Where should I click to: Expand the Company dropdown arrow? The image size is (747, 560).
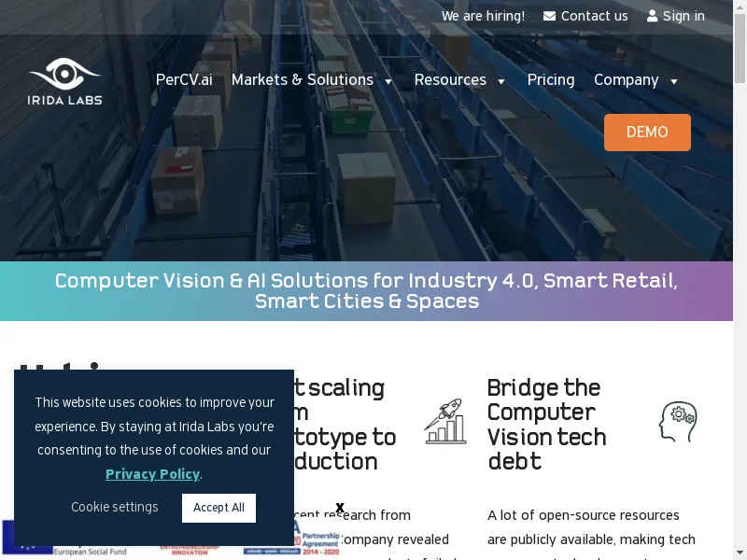(673, 81)
